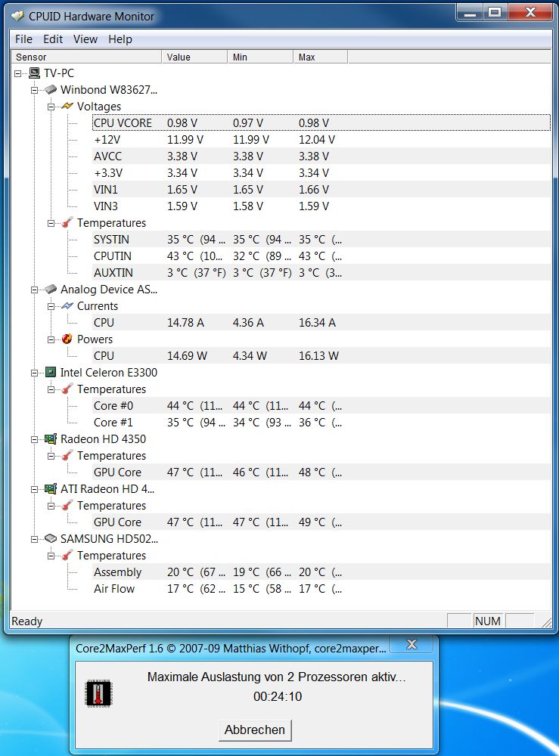Click the 00:24:10 elapsed timer text

(x=278, y=696)
